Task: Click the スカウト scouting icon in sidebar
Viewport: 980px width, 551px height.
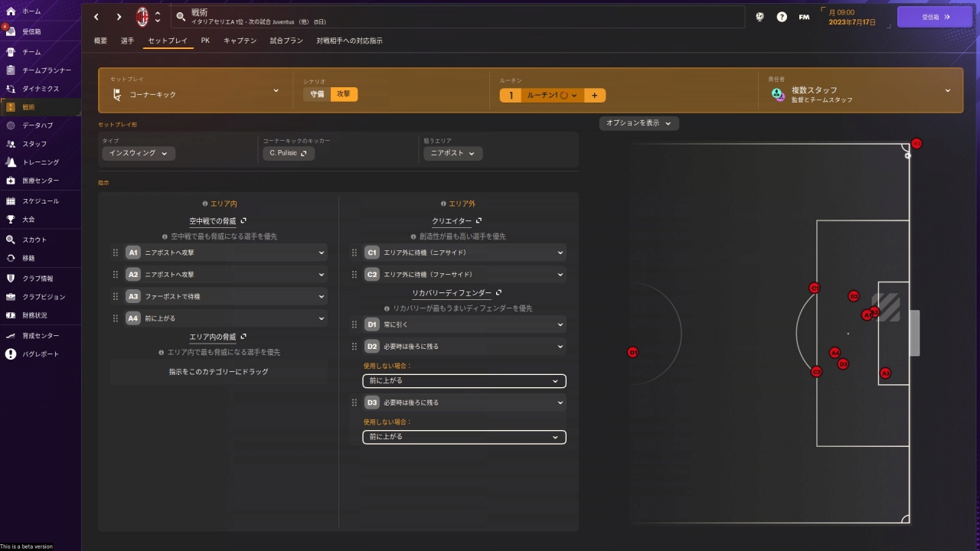Action: click(x=11, y=240)
